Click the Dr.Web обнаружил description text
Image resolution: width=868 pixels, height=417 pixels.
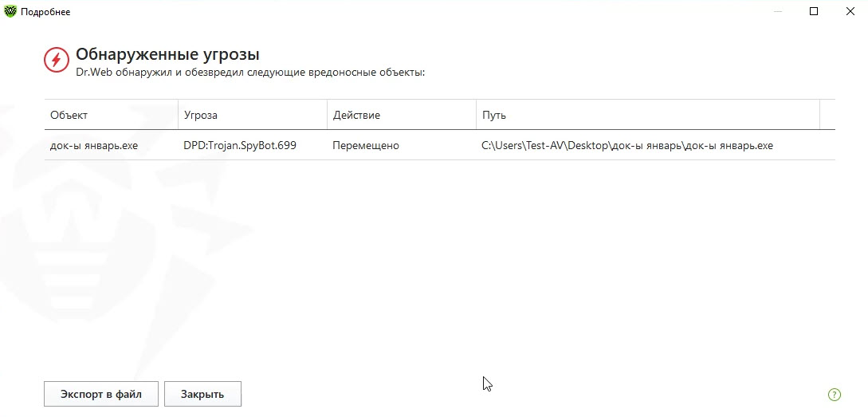tap(250, 72)
